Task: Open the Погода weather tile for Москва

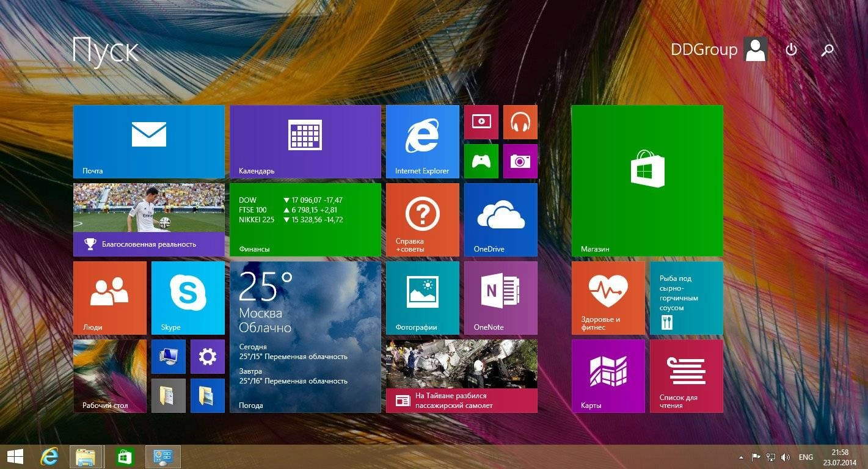Action: pos(305,336)
